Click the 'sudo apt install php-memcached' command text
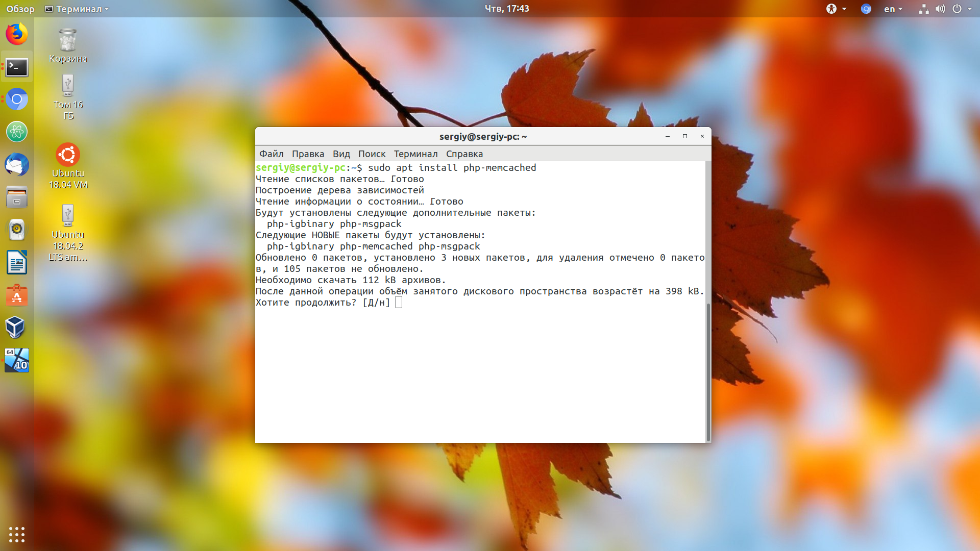 click(452, 167)
